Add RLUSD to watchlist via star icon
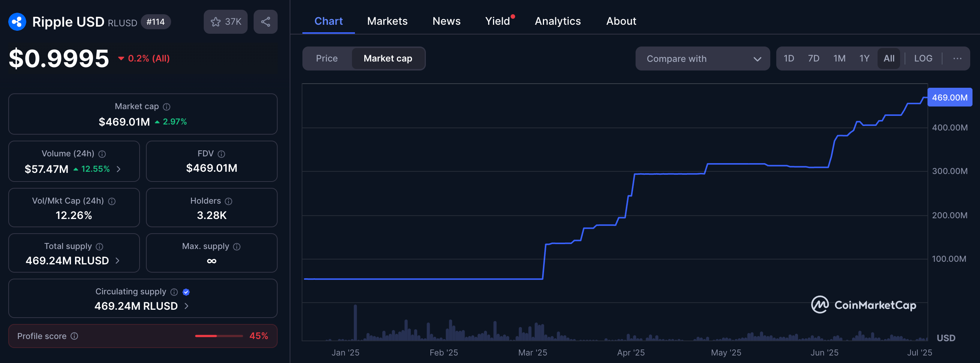The height and width of the screenshot is (363, 980). tap(216, 22)
